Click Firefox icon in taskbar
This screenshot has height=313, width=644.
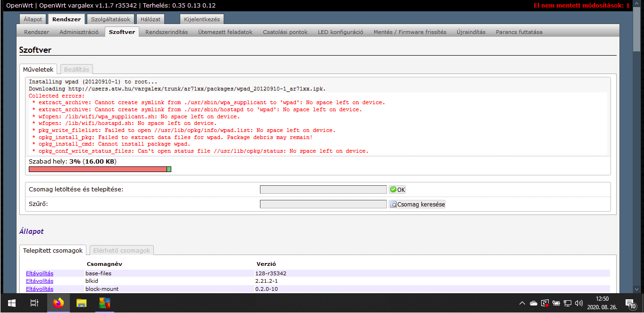[59, 303]
